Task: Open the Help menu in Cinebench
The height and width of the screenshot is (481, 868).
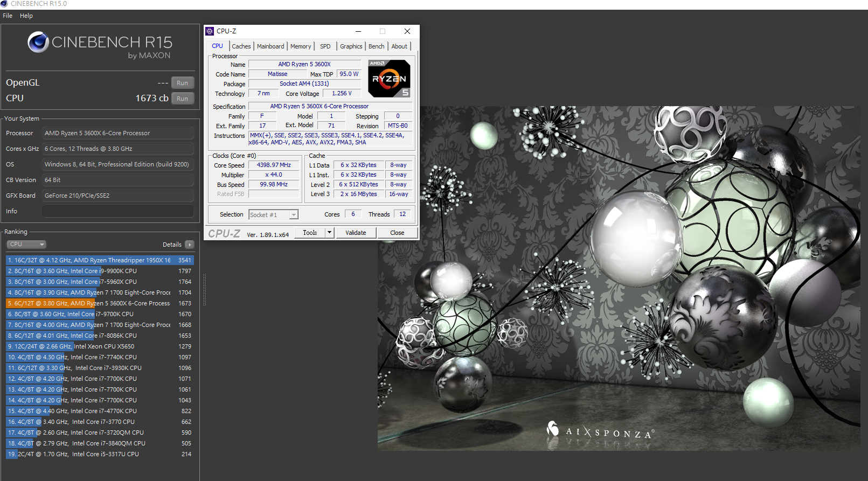Action: 26,16
